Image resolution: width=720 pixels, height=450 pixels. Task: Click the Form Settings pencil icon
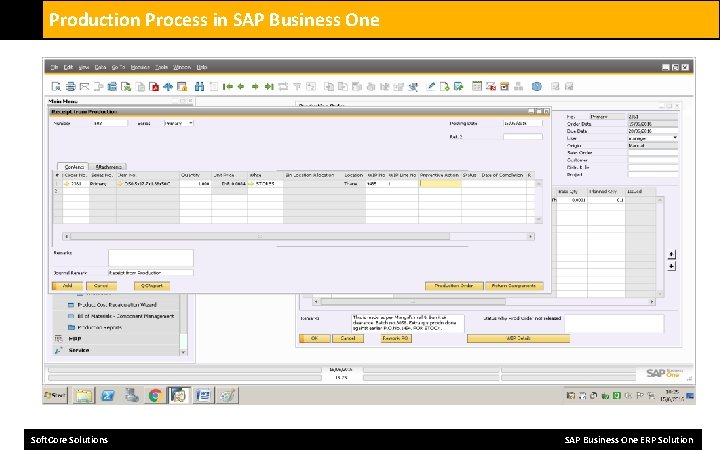[x=430, y=86]
